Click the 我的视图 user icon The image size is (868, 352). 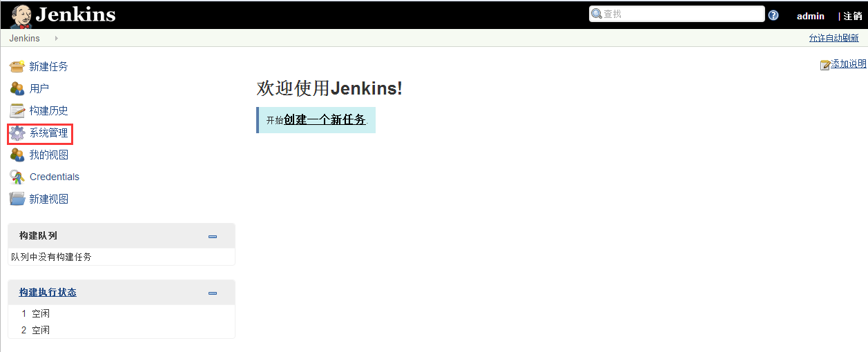click(17, 155)
